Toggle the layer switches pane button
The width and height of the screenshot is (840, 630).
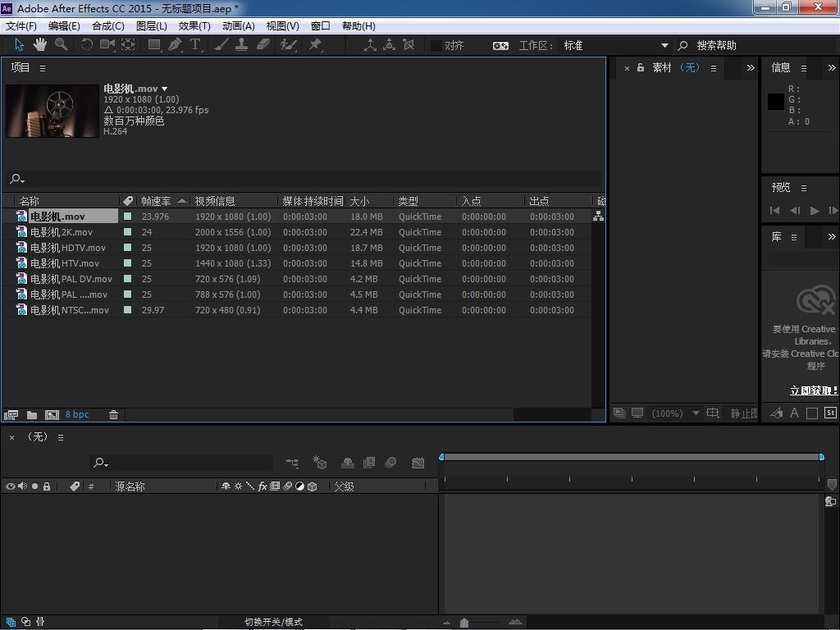click(11, 622)
